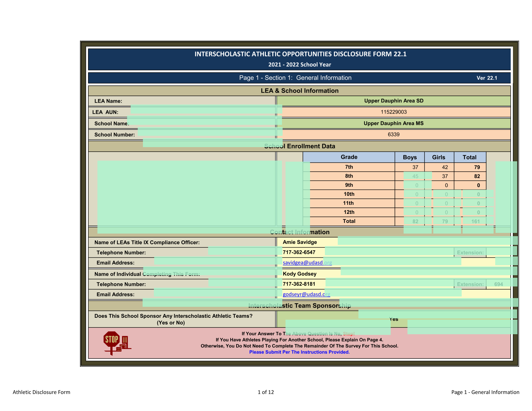Select the School Number value 6339

tap(394, 135)
